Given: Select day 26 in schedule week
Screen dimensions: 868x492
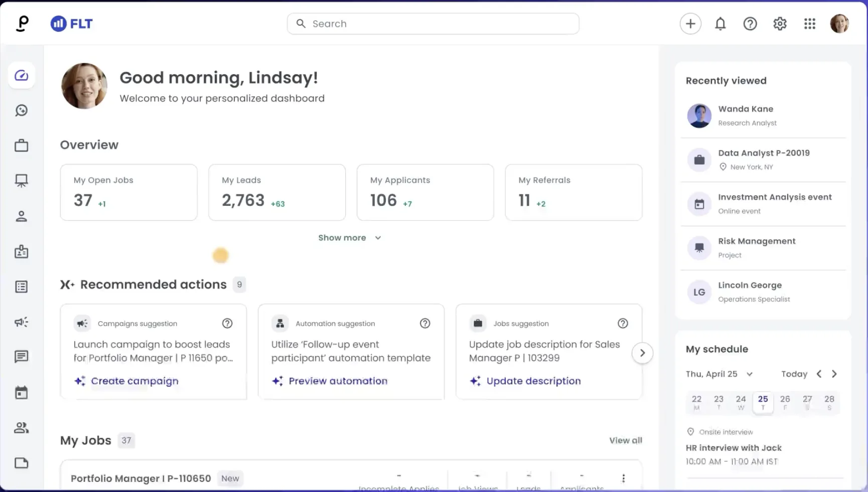Looking at the screenshot, I should click(x=785, y=403).
